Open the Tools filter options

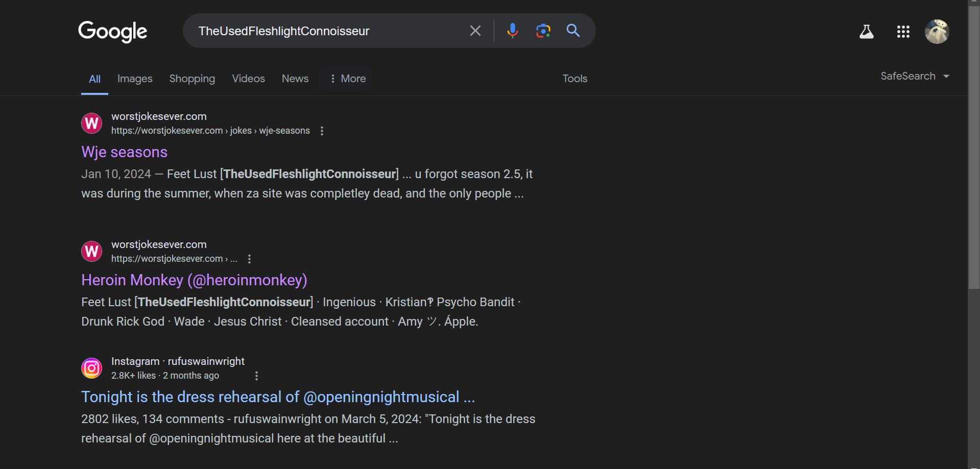[575, 79]
